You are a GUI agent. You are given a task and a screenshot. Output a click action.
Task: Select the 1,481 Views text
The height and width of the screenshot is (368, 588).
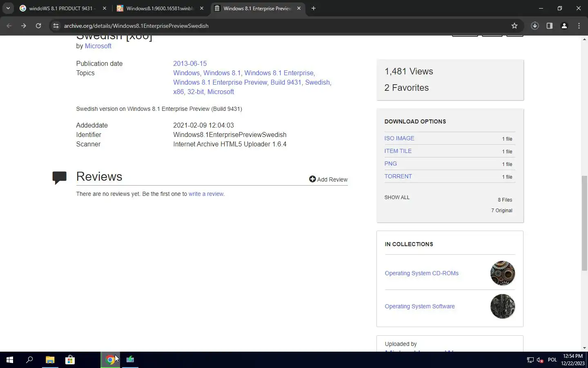click(409, 71)
